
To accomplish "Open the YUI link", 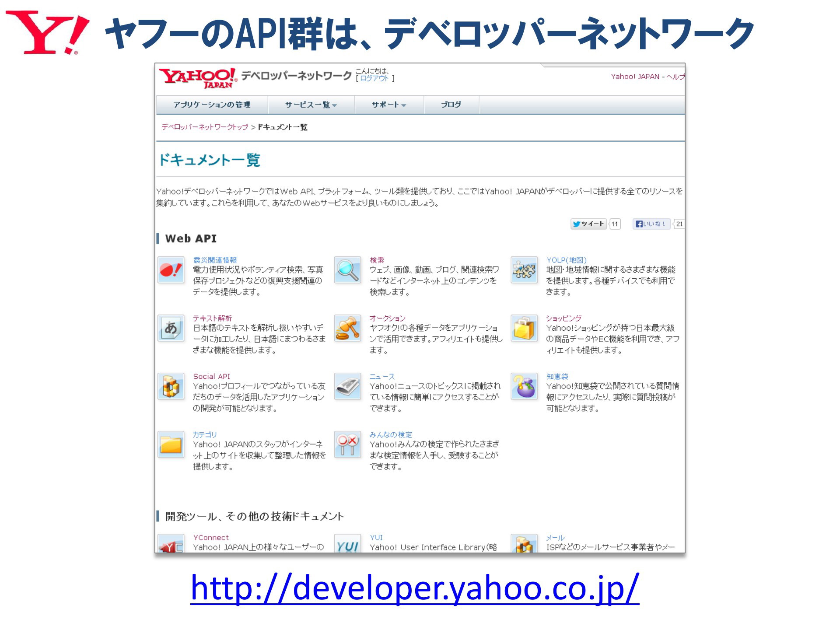I will click(376, 537).
